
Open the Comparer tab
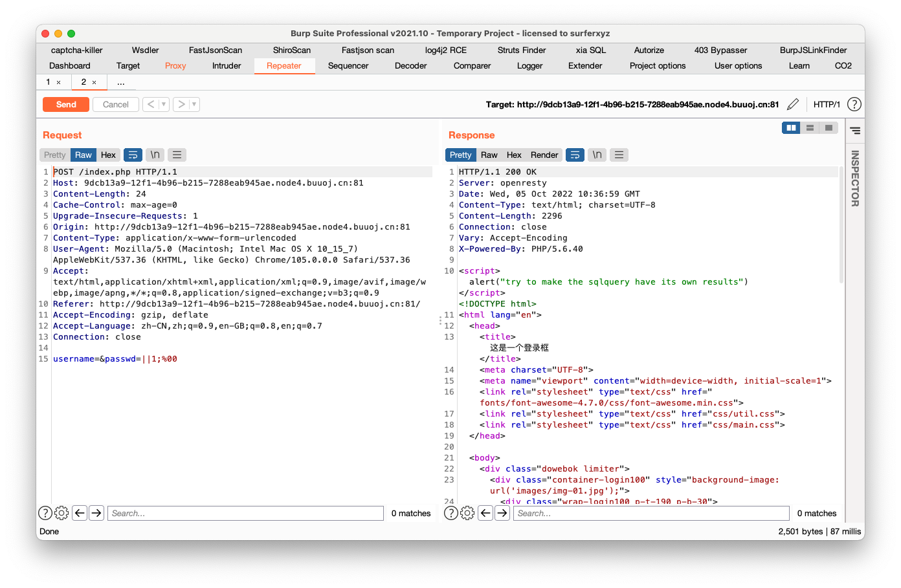click(473, 66)
